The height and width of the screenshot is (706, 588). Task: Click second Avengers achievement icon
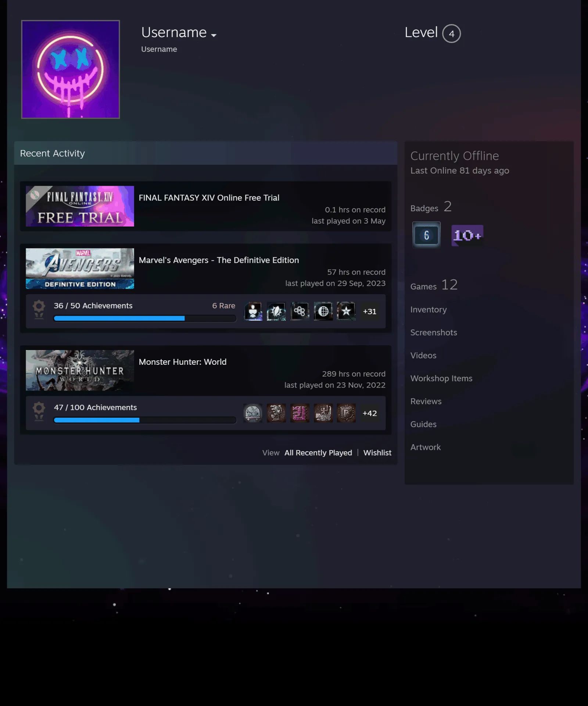[276, 311]
